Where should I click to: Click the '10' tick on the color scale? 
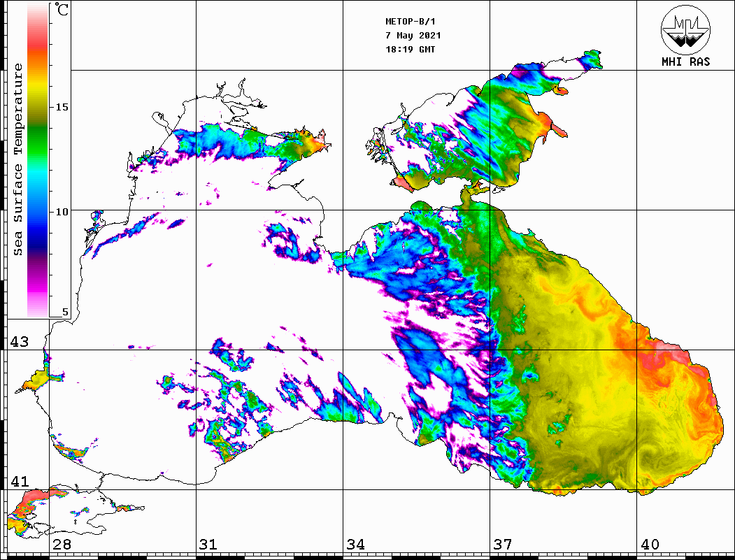pyautogui.click(x=62, y=212)
